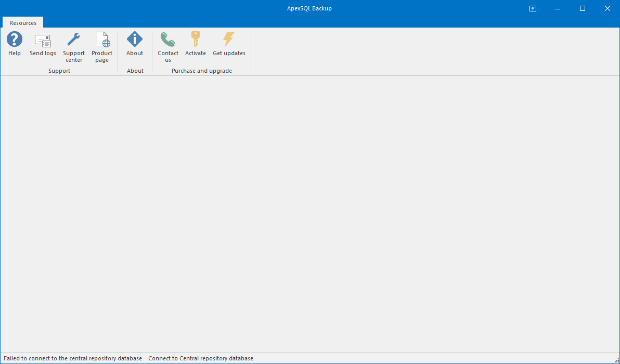Maximize the ApexSQL Backup window

[x=582, y=8]
